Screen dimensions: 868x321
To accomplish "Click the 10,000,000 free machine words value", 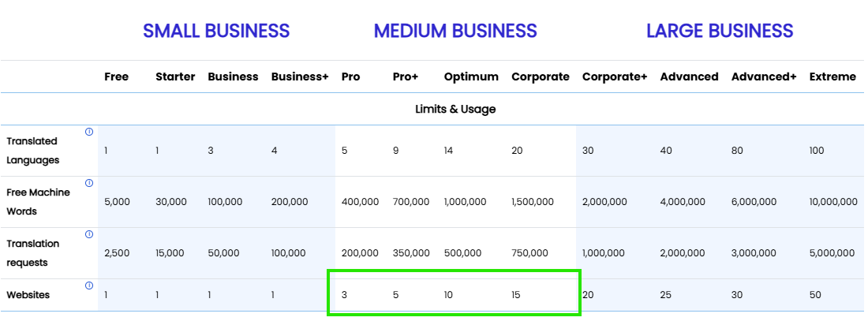I will coord(833,202).
